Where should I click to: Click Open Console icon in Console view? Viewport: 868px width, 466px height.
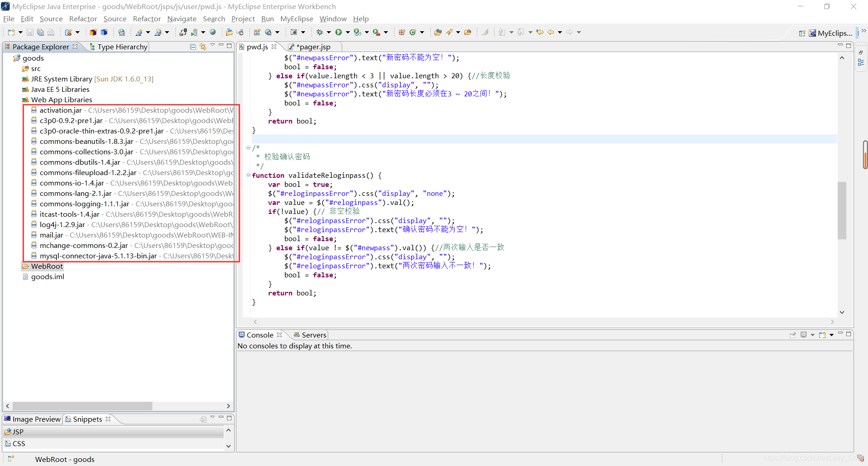click(822, 335)
